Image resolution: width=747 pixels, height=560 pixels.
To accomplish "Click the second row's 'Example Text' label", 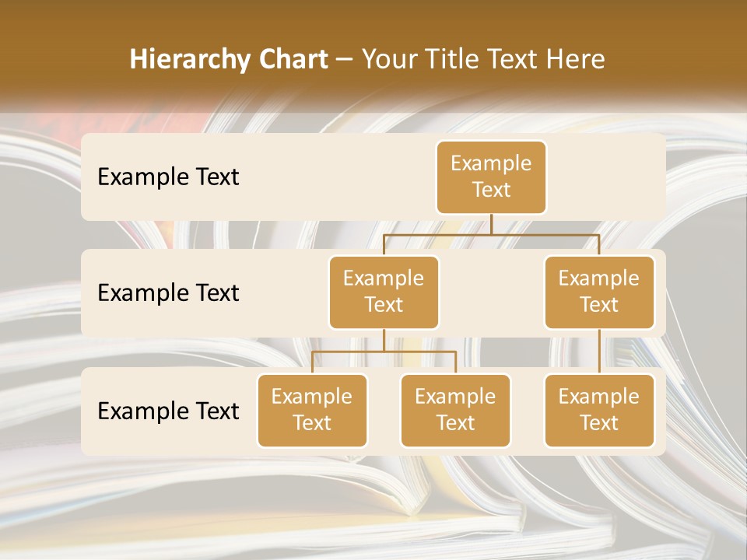I will click(168, 292).
